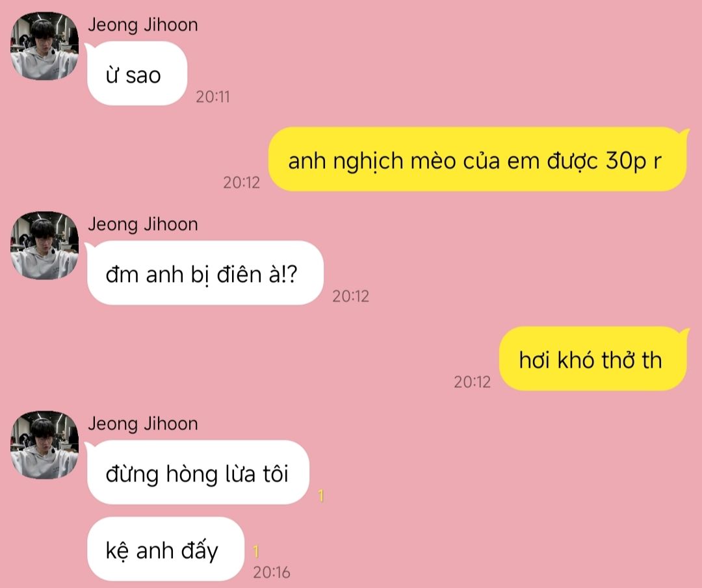The image size is (702, 588).
Task: Click the unread count 1 beside 'đừng hòng lừa tôi'
Action: coord(320,495)
